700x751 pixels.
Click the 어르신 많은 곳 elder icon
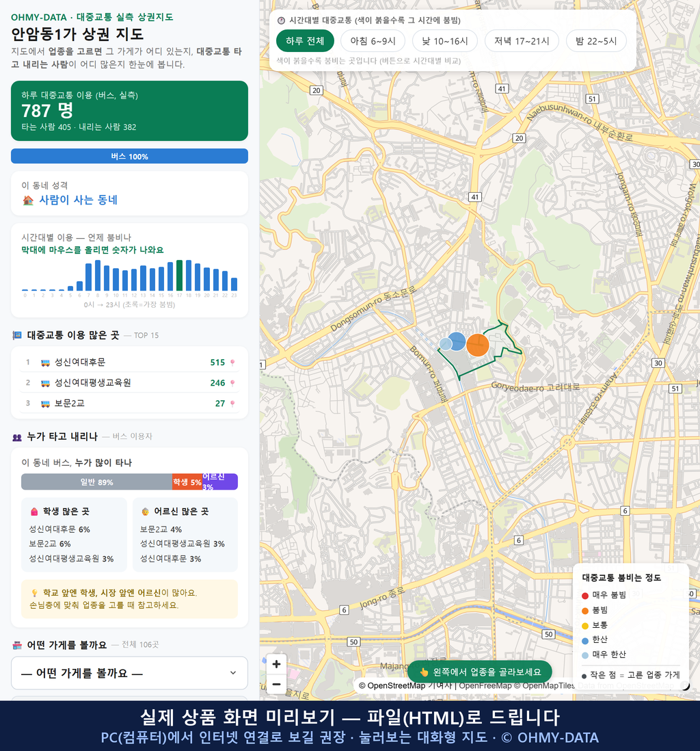pos(145,512)
